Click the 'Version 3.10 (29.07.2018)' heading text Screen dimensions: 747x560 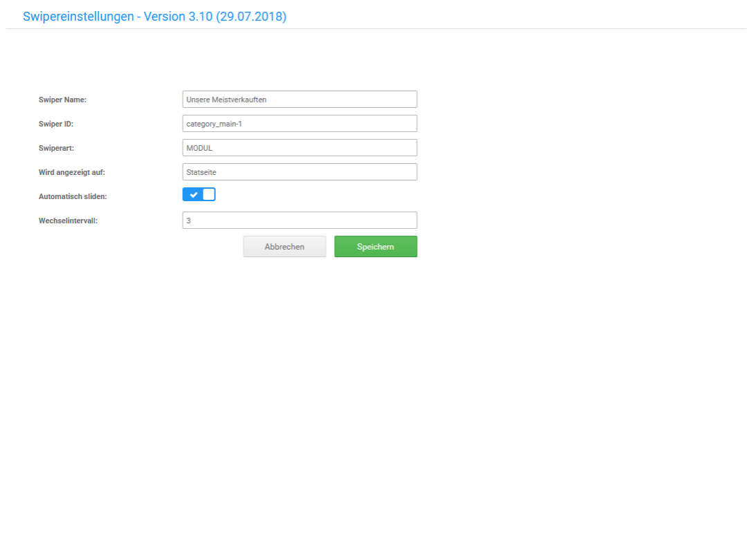click(215, 17)
